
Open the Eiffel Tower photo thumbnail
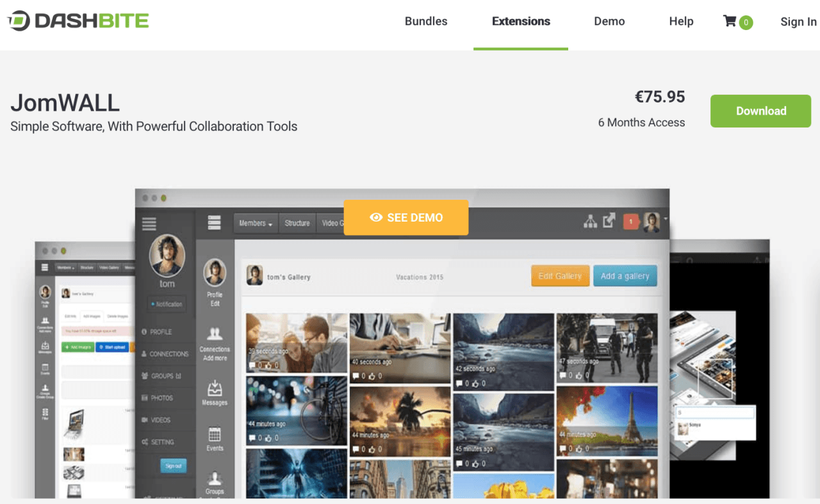[607, 420]
